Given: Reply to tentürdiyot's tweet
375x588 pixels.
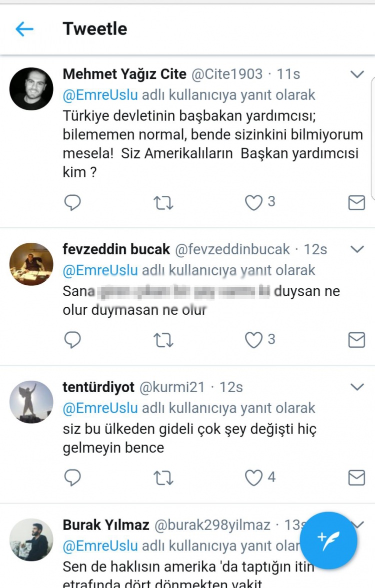Looking at the screenshot, I should click(x=72, y=478).
